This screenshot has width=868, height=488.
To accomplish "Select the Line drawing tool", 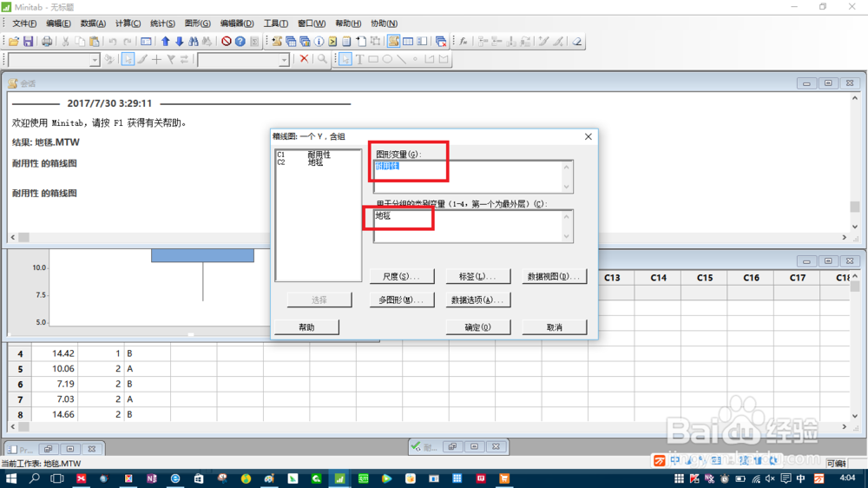I will click(401, 59).
